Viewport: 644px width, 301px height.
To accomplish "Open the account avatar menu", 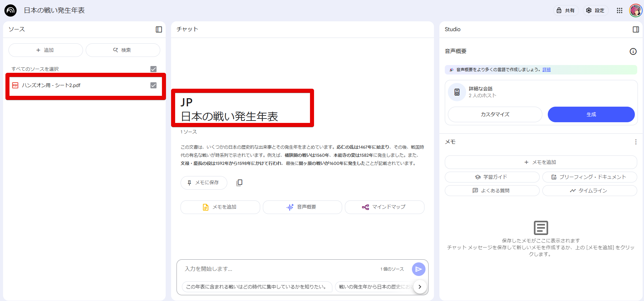I will pyautogui.click(x=636, y=10).
